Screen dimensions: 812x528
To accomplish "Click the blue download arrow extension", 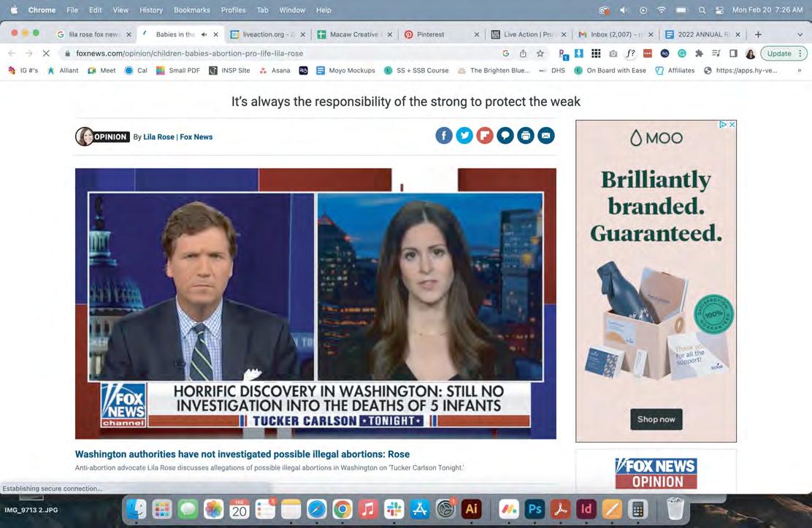I will click(579, 53).
